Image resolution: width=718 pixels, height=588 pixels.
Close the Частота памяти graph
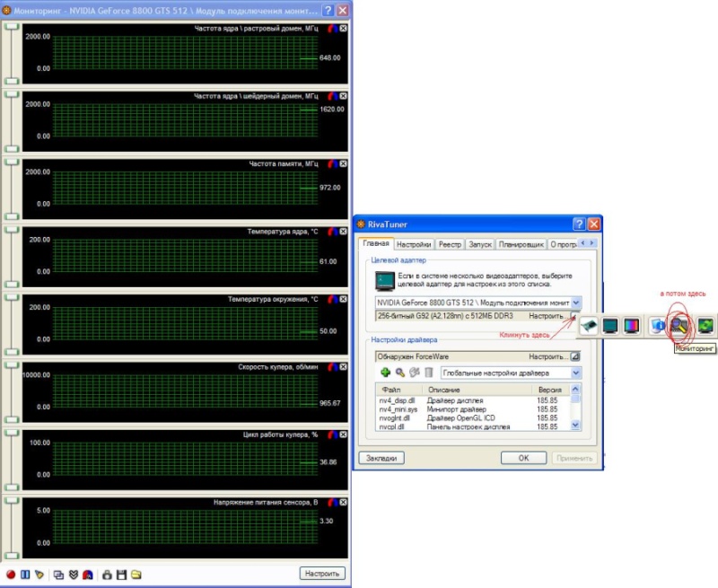click(x=344, y=164)
